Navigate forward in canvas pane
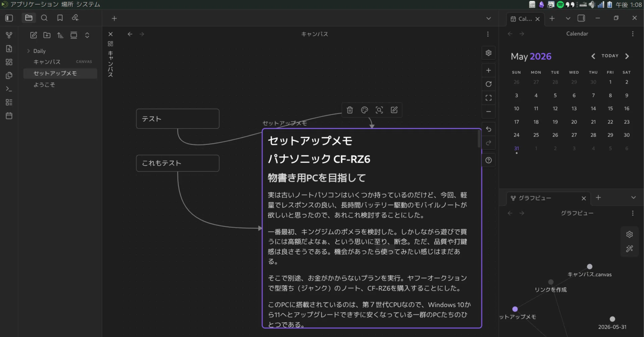This screenshot has height=337, width=644. coord(142,34)
